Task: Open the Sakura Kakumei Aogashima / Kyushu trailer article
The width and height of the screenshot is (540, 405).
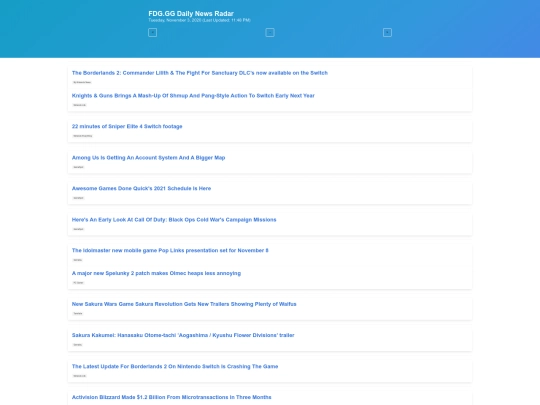Action: pyautogui.click(x=183, y=335)
